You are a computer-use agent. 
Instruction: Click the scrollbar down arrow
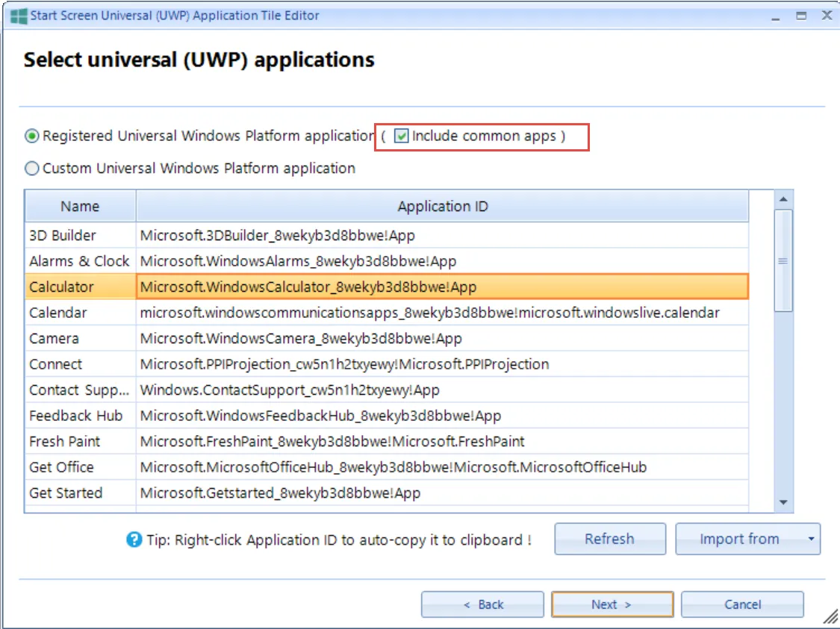[x=783, y=502]
